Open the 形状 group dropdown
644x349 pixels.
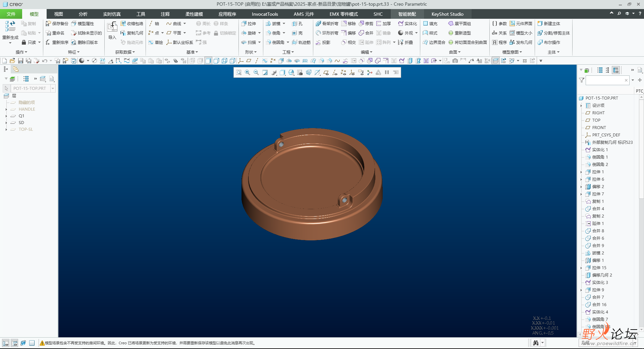pyautogui.click(x=251, y=52)
